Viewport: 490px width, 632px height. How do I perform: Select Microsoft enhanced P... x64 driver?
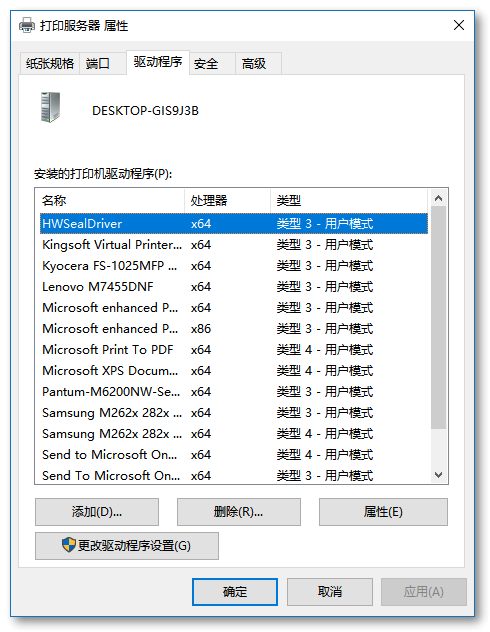pos(234,308)
